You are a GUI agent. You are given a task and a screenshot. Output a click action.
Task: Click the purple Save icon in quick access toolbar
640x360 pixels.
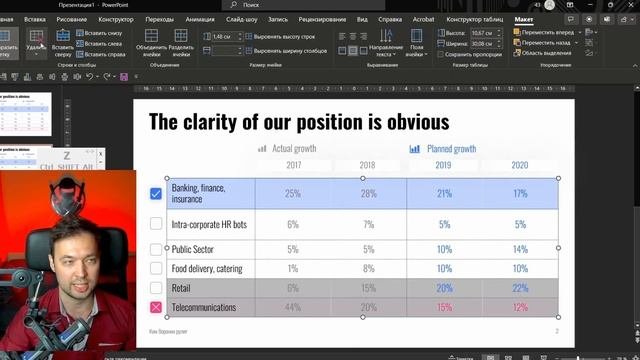pyautogui.click(x=124, y=77)
